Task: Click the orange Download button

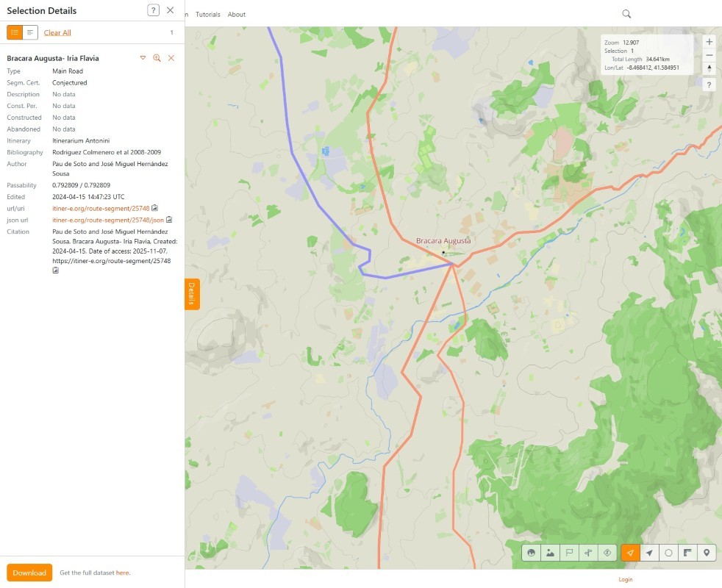Action: (29, 573)
